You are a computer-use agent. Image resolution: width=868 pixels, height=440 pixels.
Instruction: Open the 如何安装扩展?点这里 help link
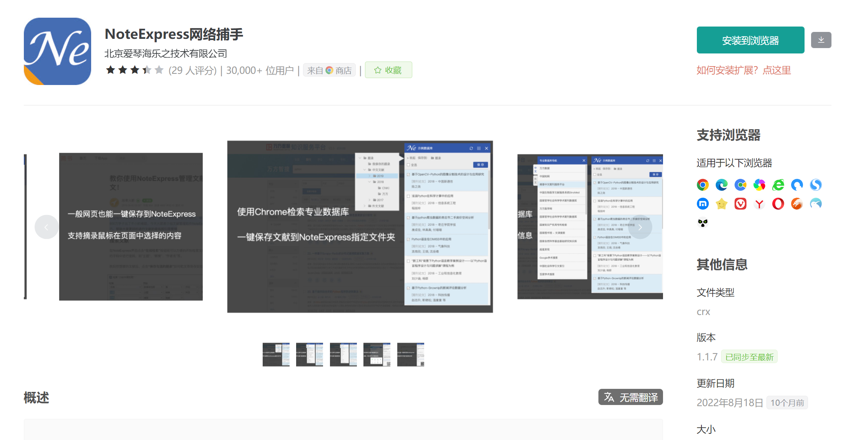pos(744,70)
